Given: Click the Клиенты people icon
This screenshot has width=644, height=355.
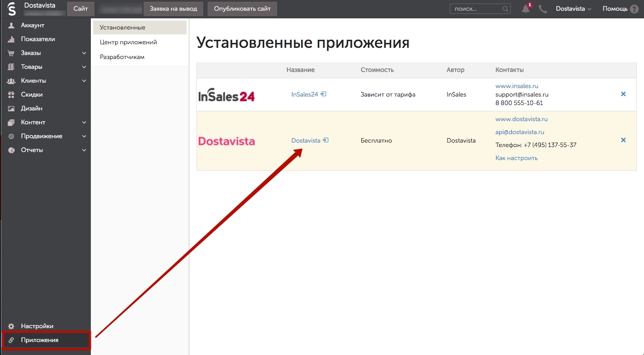Looking at the screenshot, I should pyautogui.click(x=12, y=81).
